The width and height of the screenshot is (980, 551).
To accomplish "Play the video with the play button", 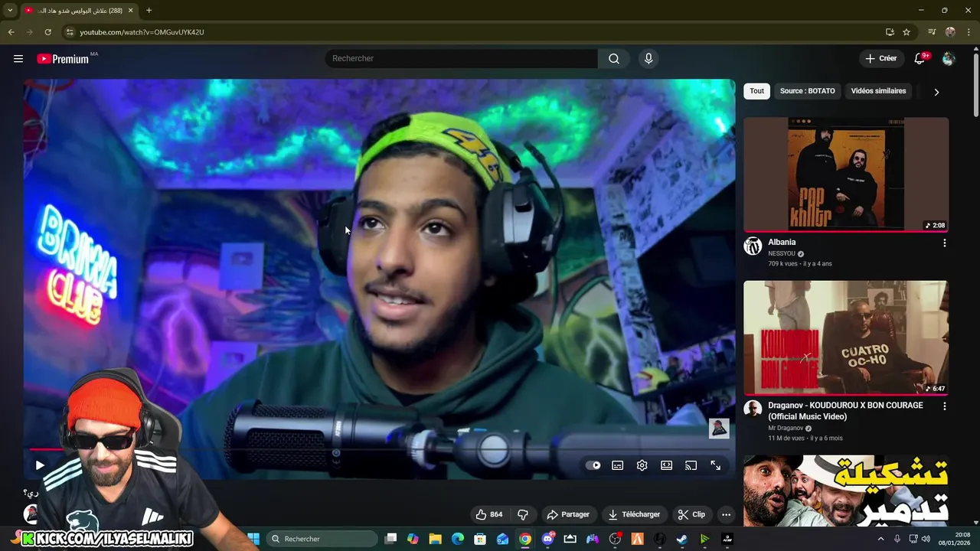I will click(x=40, y=465).
